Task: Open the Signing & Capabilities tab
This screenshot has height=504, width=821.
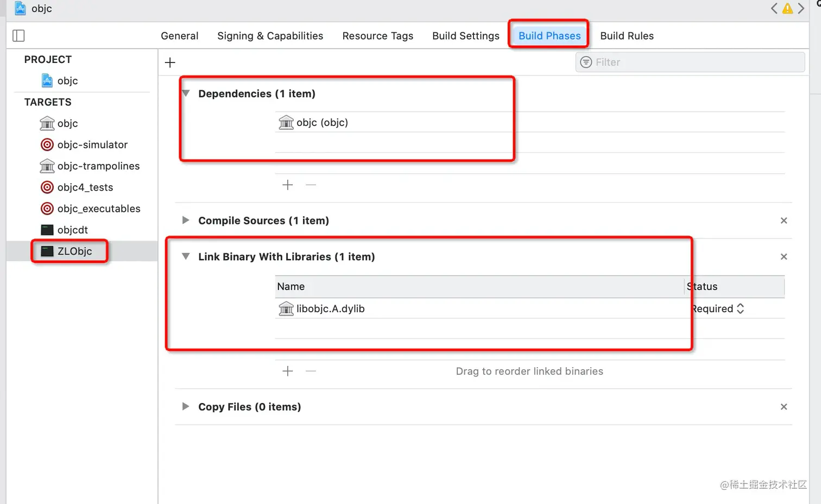Action: (x=270, y=36)
